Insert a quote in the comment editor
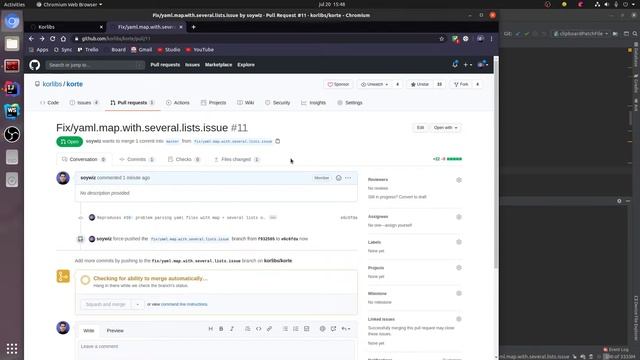Image resolution: width=640 pixels, height=360 pixels. pyautogui.click(x=248, y=329)
